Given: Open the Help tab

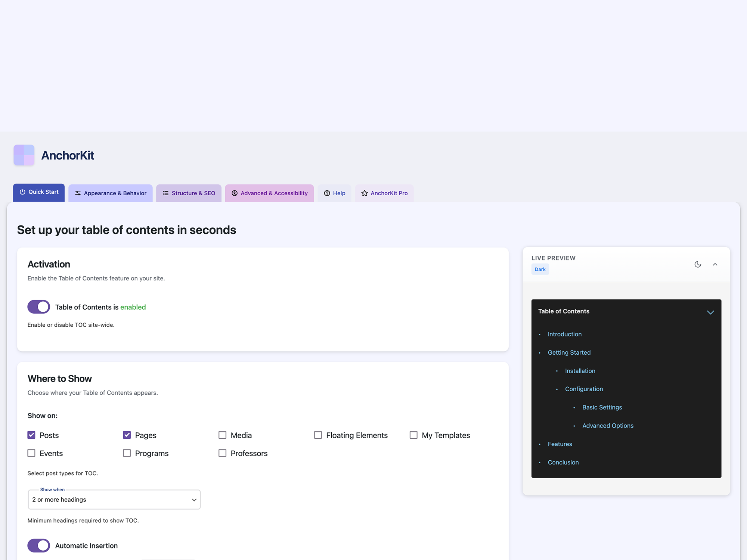Looking at the screenshot, I should pyautogui.click(x=334, y=193).
